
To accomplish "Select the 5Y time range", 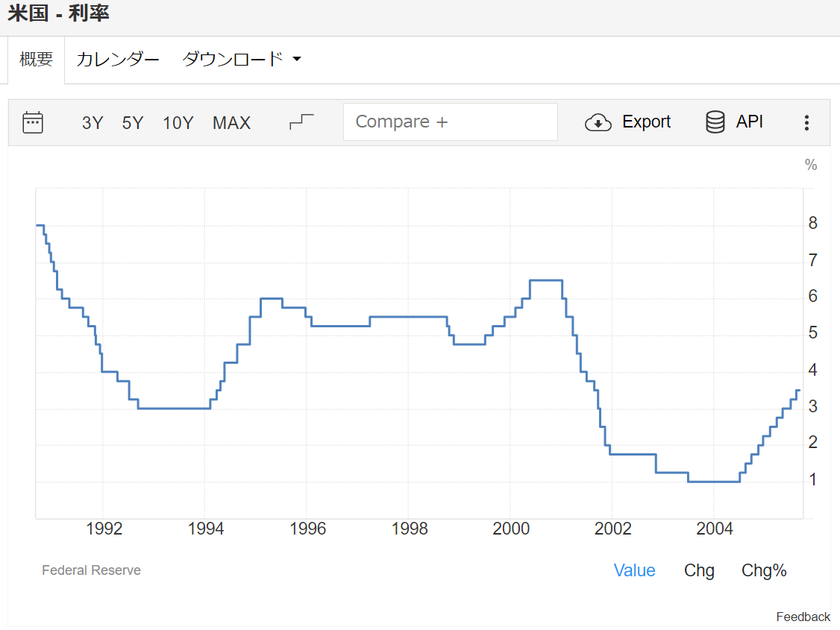I will point(133,123).
